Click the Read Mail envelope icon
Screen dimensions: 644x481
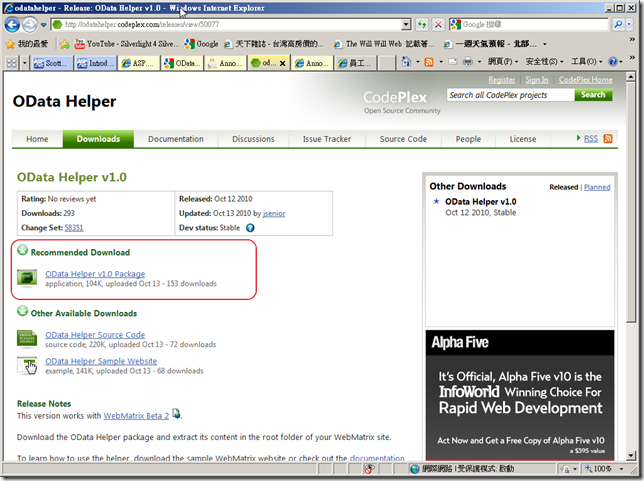(453, 62)
